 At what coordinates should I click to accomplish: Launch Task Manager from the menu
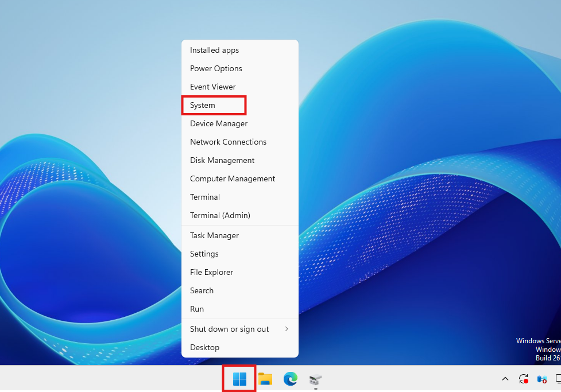214,235
